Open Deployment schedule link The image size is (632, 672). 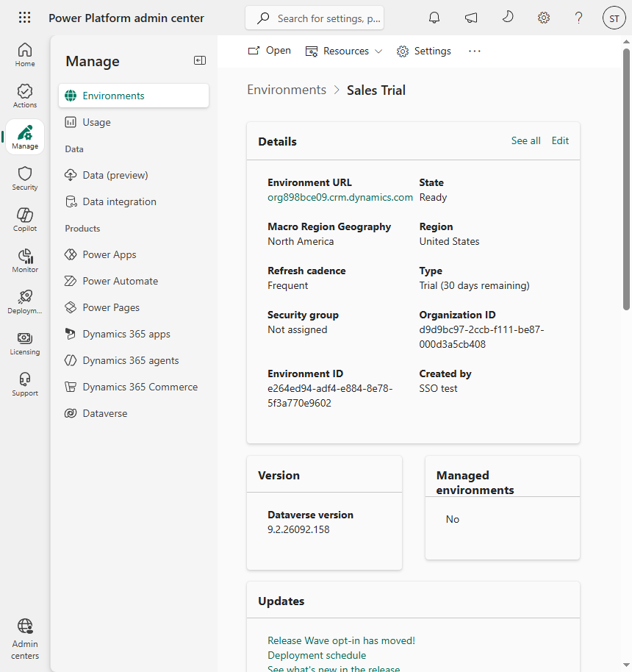[x=317, y=655]
